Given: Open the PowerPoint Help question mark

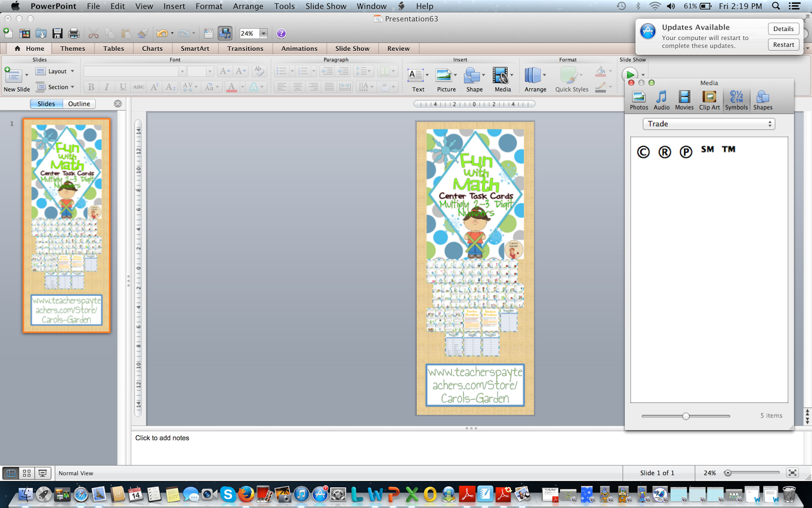Looking at the screenshot, I should (x=281, y=34).
